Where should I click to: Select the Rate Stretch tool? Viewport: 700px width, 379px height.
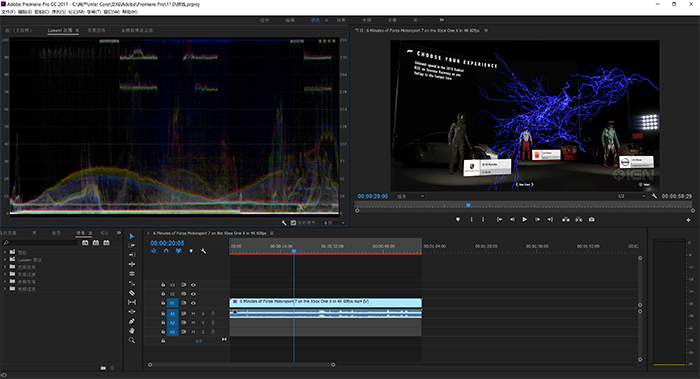click(132, 274)
